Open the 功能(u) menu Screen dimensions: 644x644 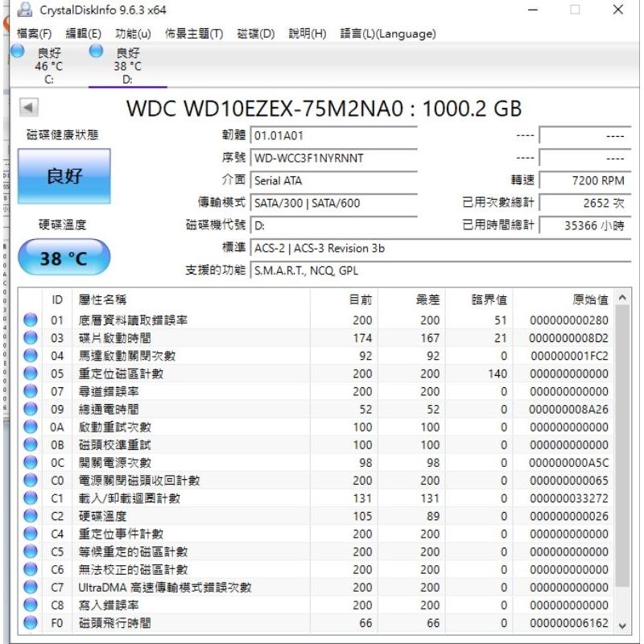tap(133, 33)
